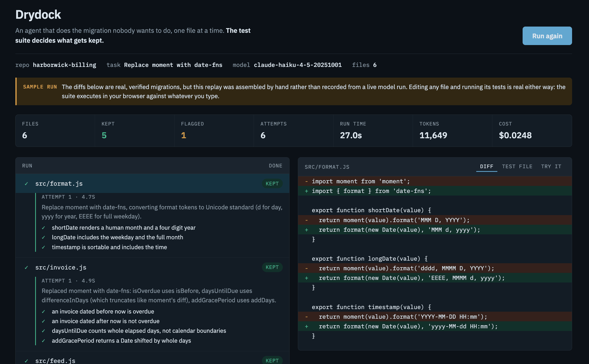
Task: Click the TOKENS value 11,649
Action: (433, 135)
